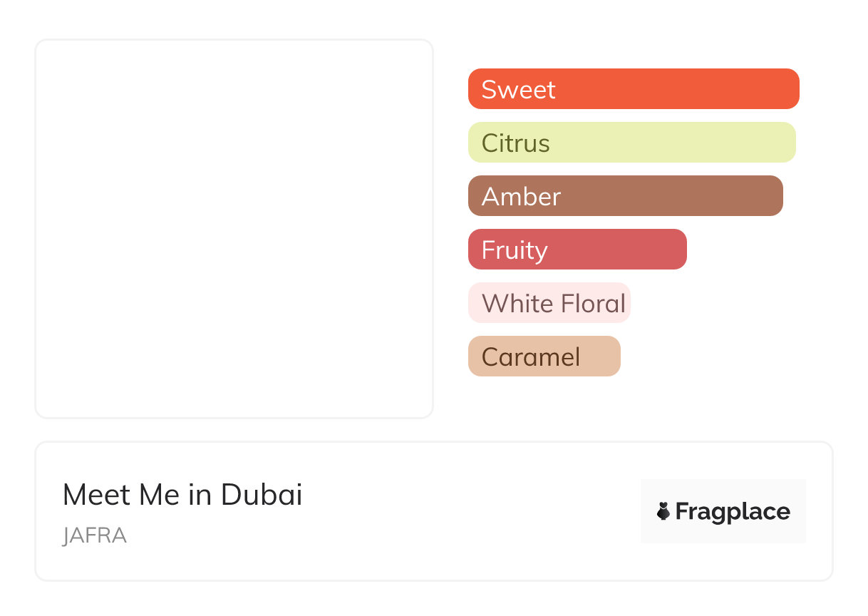
Task: Click the Fragplace wordmark text
Action: 733,512
